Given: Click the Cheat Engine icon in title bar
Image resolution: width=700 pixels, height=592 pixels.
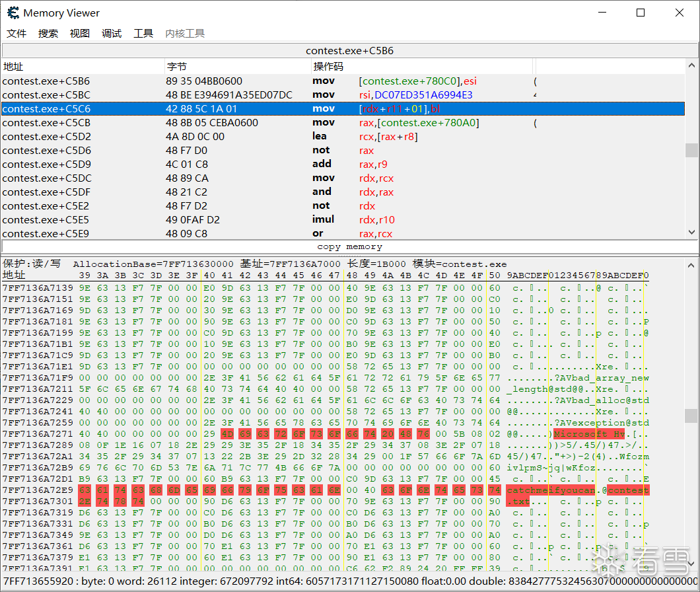Looking at the screenshot, I should [x=13, y=13].
